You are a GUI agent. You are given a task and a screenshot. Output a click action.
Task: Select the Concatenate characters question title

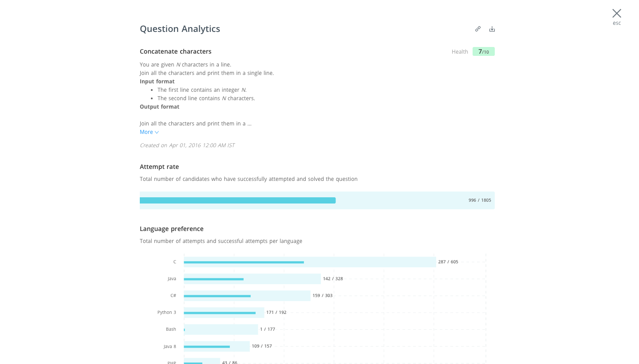point(175,51)
